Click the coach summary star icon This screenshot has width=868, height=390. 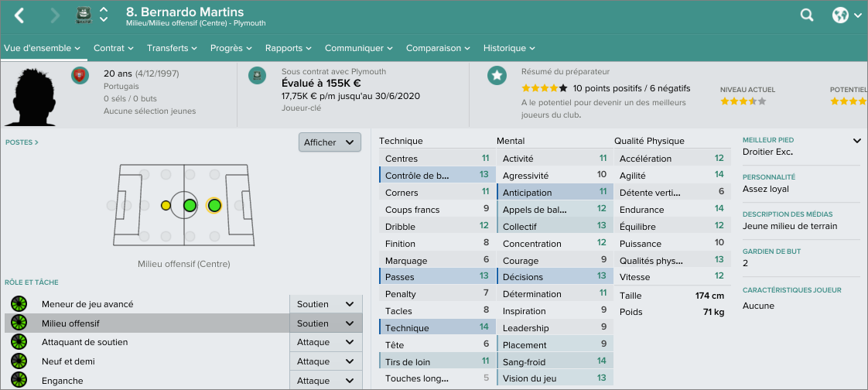click(x=497, y=75)
